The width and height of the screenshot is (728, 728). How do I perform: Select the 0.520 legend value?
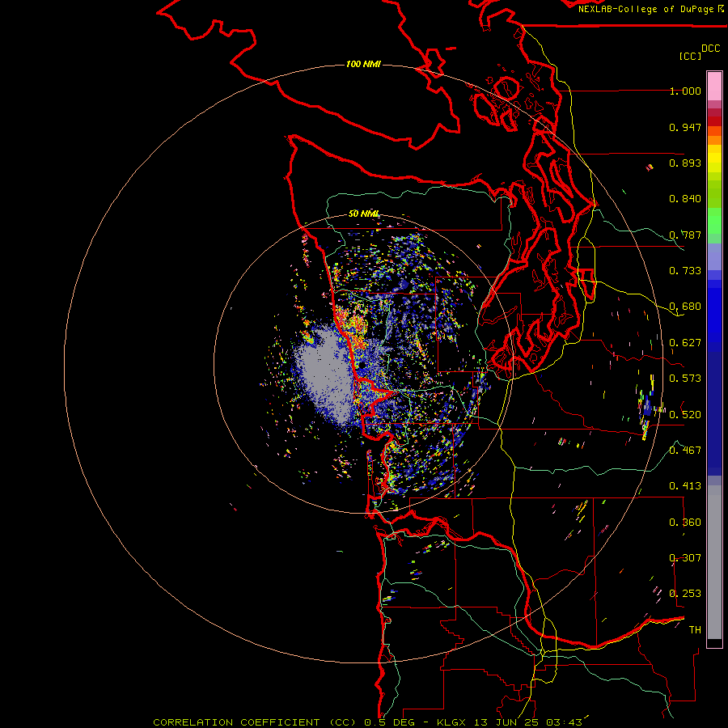[x=685, y=415]
